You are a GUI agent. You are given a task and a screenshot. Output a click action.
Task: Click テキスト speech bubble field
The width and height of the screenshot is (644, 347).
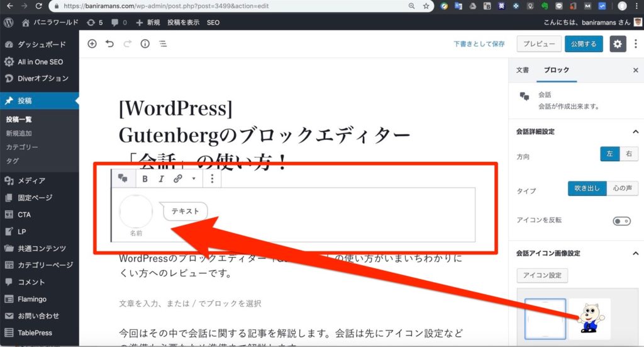185,212
